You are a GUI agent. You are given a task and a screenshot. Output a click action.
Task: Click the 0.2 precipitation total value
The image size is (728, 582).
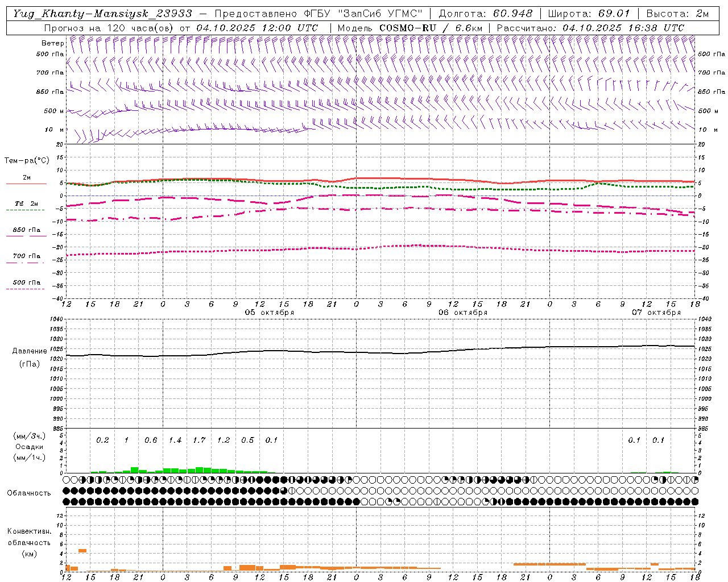(x=102, y=440)
